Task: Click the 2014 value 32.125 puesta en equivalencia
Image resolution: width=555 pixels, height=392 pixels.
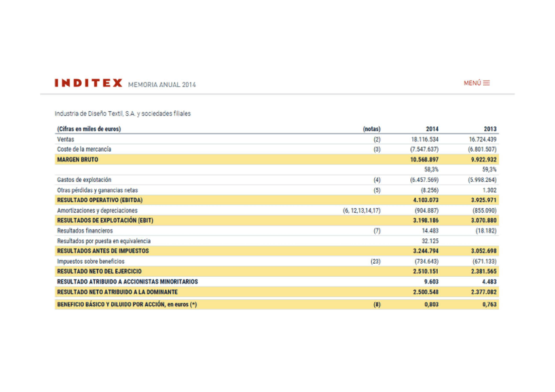Action: (430, 241)
